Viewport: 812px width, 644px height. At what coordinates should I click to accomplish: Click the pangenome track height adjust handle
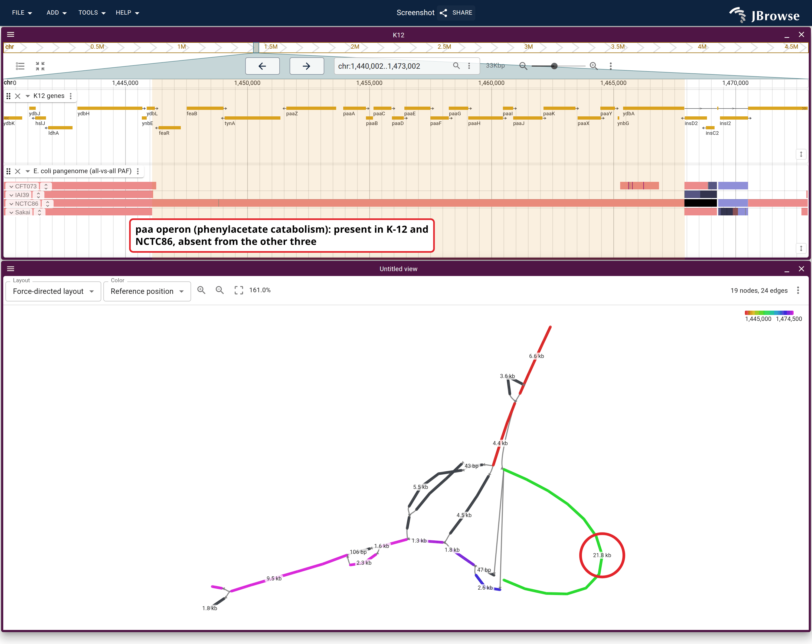coord(801,248)
